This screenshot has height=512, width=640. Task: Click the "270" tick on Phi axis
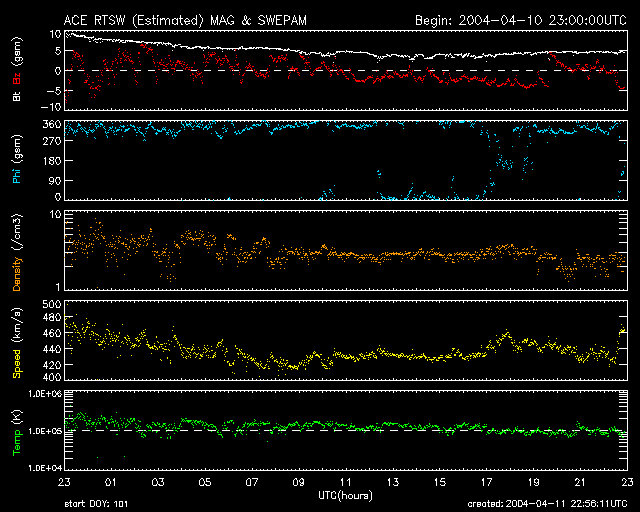point(52,141)
